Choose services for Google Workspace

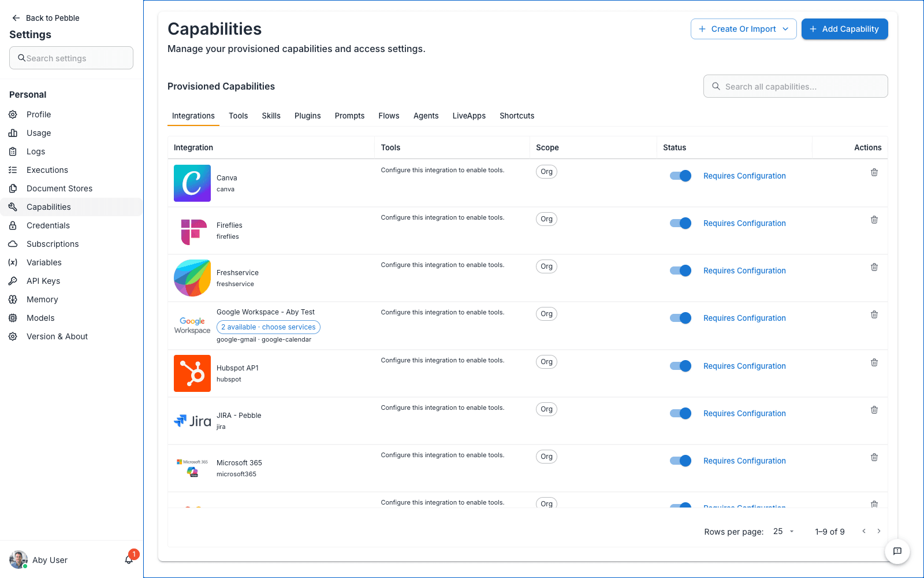(268, 327)
